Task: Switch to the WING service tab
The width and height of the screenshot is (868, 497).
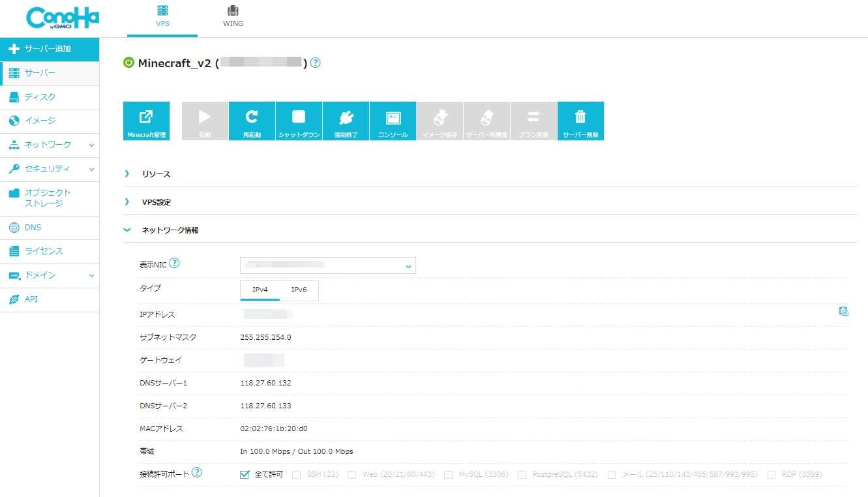Action: pyautogui.click(x=233, y=18)
